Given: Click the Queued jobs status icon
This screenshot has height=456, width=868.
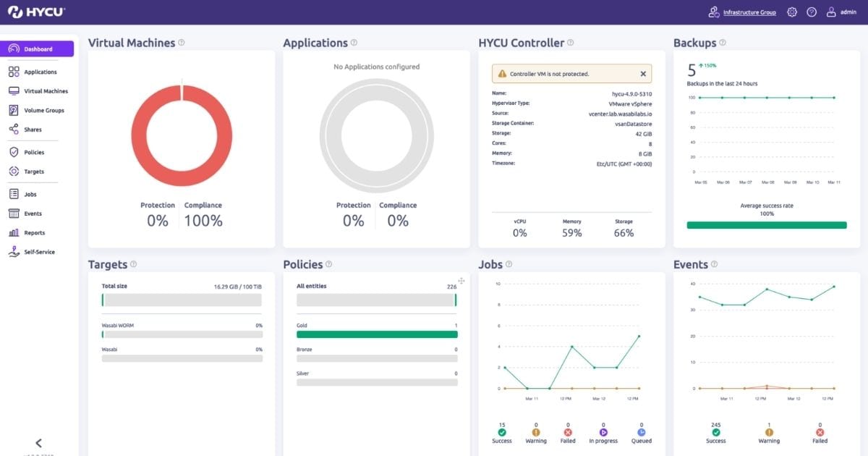Looking at the screenshot, I should 641,432.
